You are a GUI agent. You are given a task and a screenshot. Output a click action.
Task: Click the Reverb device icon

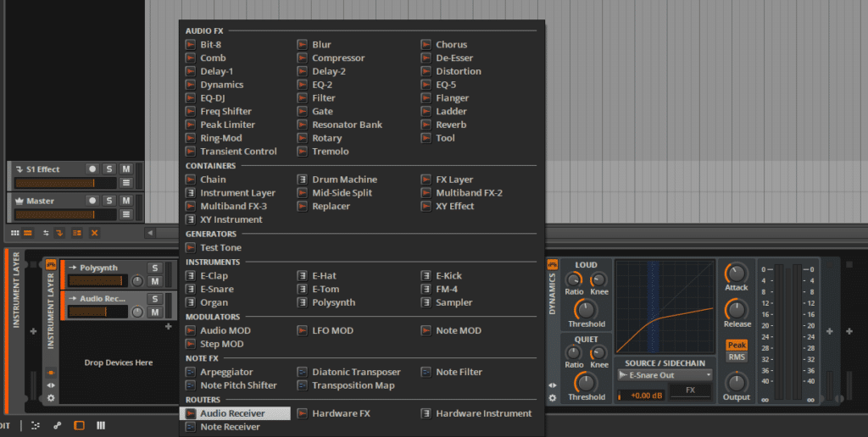click(x=426, y=124)
